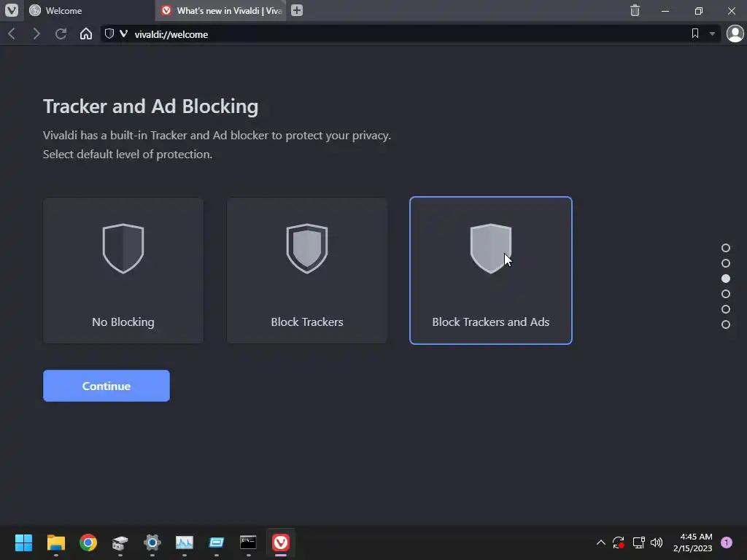Open the graph monitor app in taskbar
Screen dimensions: 747x560
[185, 542]
